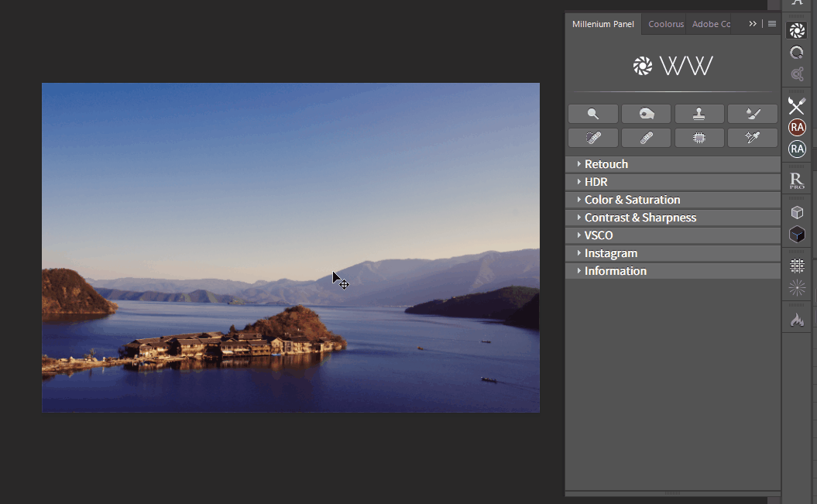The image size is (817, 504).
Task: Select the Zoom magnifier tool button
Action: coord(593,114)
